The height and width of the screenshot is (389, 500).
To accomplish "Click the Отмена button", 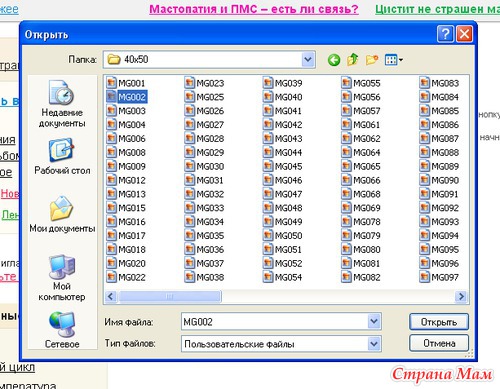I will click(439, 343).
